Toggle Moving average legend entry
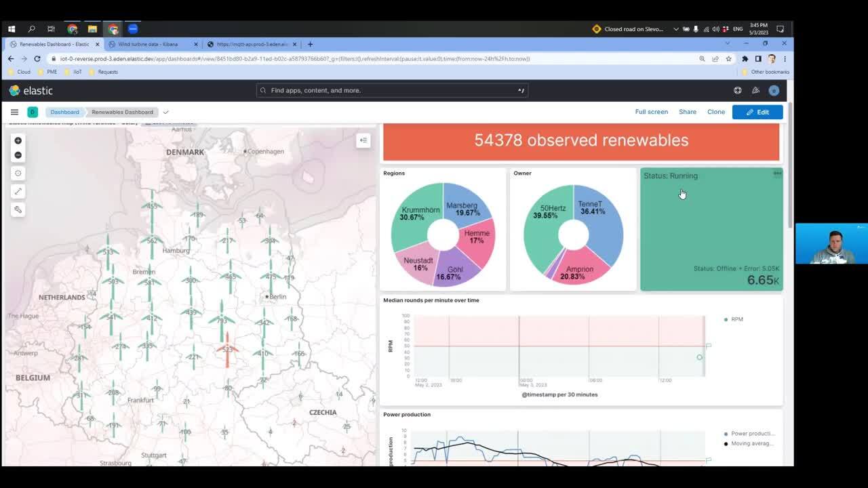Screen dimensions: 868x488 749,444
